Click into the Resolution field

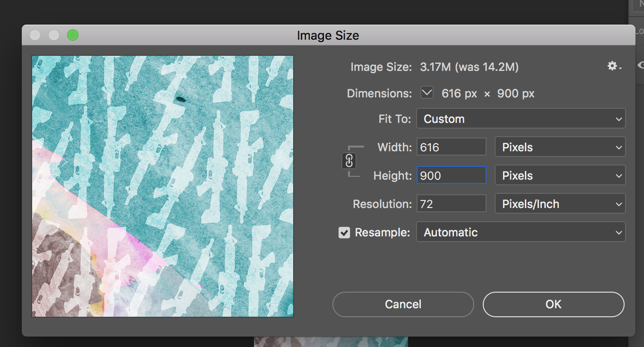[x=451, y=204]
